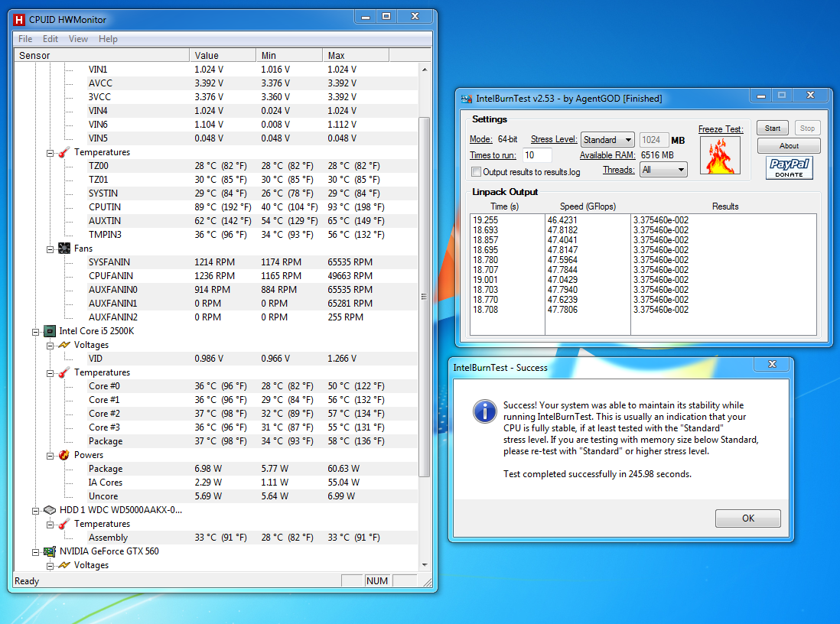
Task: Click OK in the Success dialog
Action: [x=748, y=518]
